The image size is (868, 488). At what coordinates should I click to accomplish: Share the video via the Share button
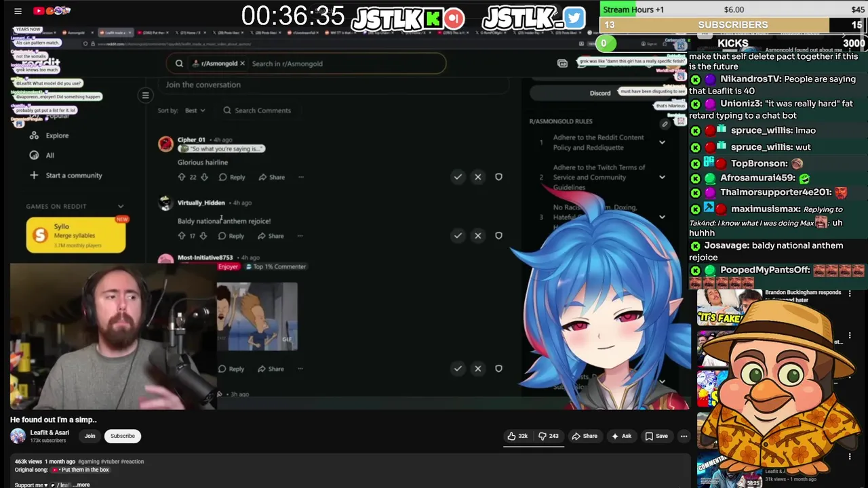pos(585,436)
